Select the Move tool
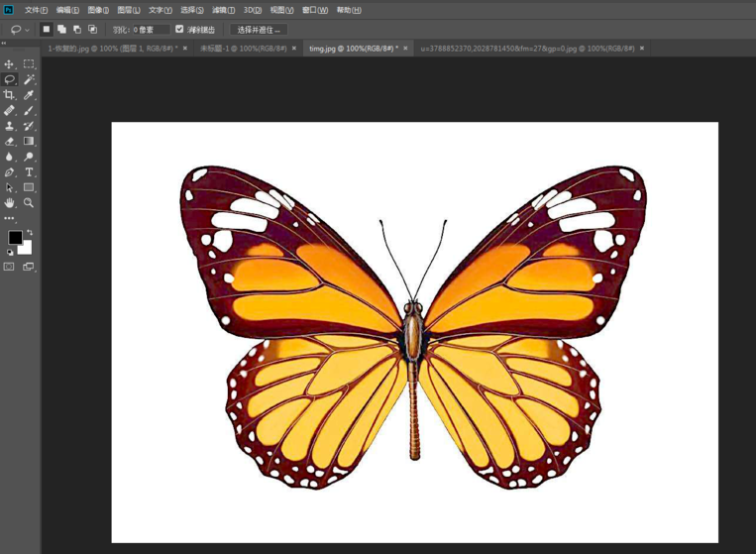 [x=10, y=64]
